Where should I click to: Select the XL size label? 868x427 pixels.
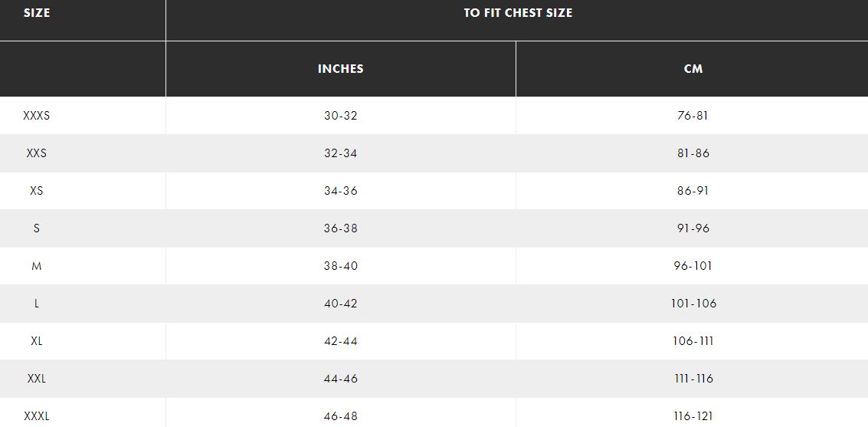click(37, 341)
